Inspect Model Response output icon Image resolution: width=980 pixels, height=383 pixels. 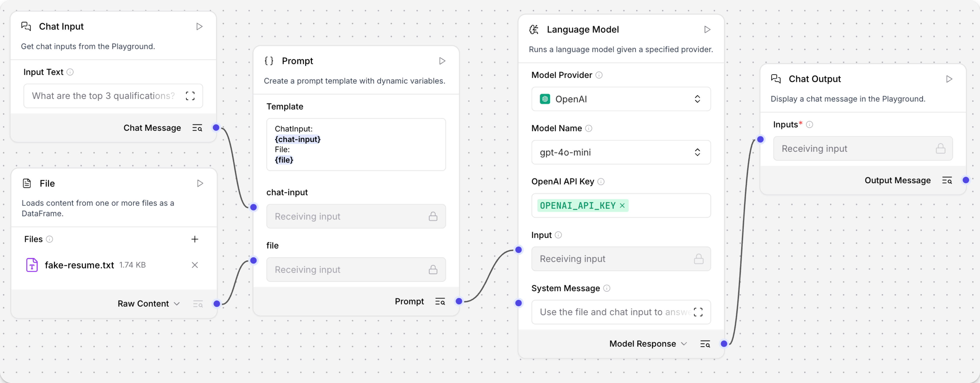pyautogui.click(x=705, y=344)
